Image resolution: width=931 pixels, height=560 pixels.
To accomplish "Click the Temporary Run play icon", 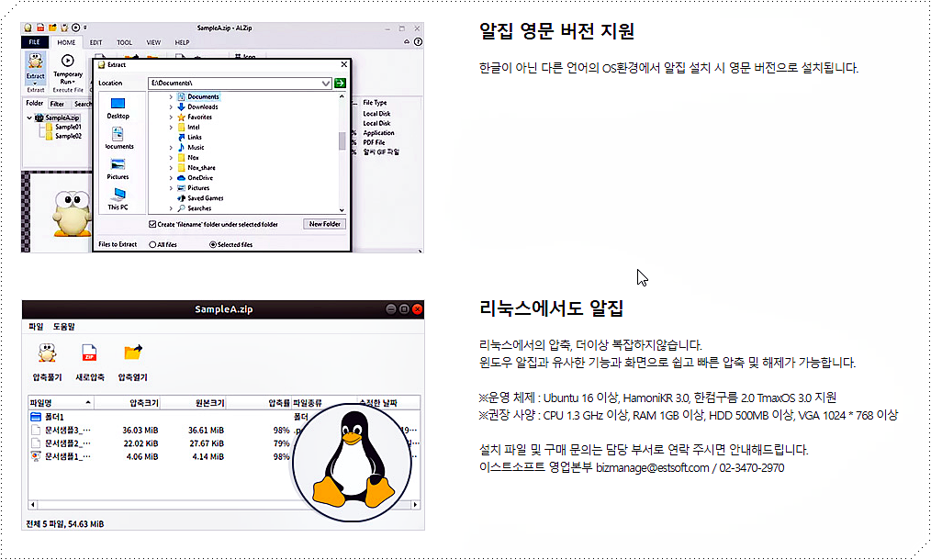I will 68,60.
